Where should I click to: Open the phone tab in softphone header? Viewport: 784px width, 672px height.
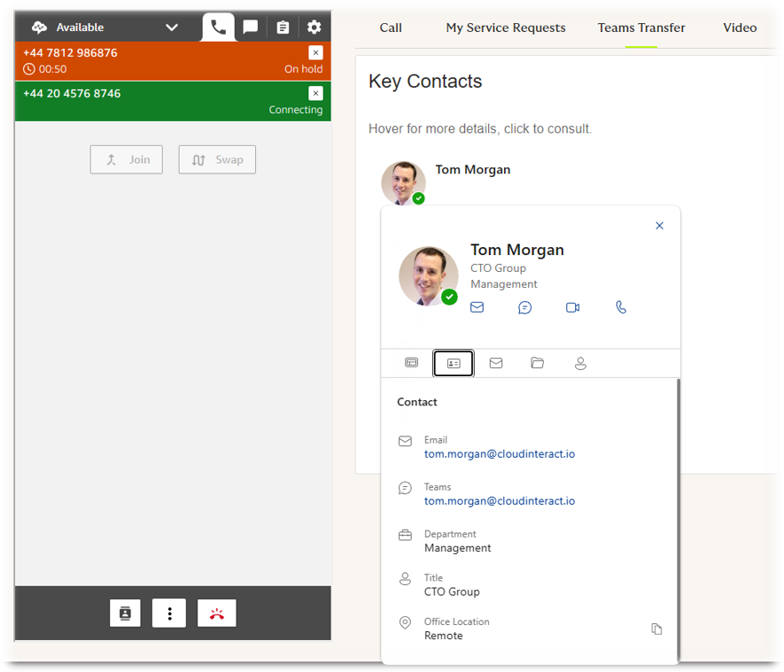click(219, 27)
